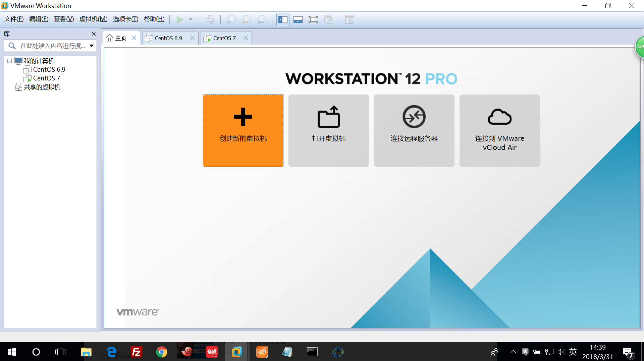Open FileZilla from the taskbar
The height and width of the screenshot is (361, 644).
coord(136,352)
